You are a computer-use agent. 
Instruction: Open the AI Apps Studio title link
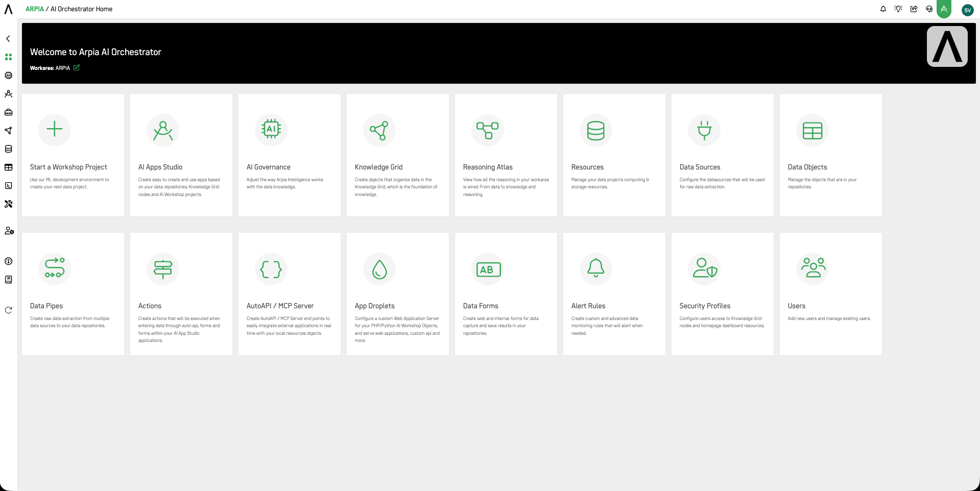[x=160, y=167]
